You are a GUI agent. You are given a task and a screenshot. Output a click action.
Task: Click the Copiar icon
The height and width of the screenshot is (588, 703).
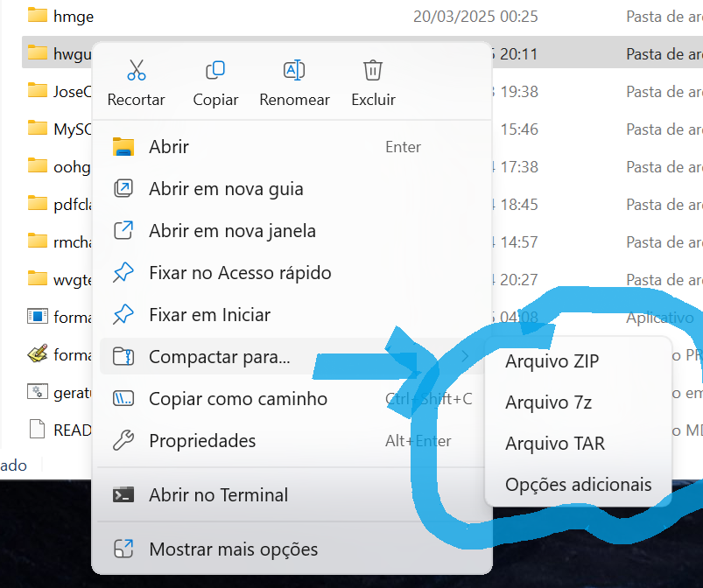[x=215, y=70]
